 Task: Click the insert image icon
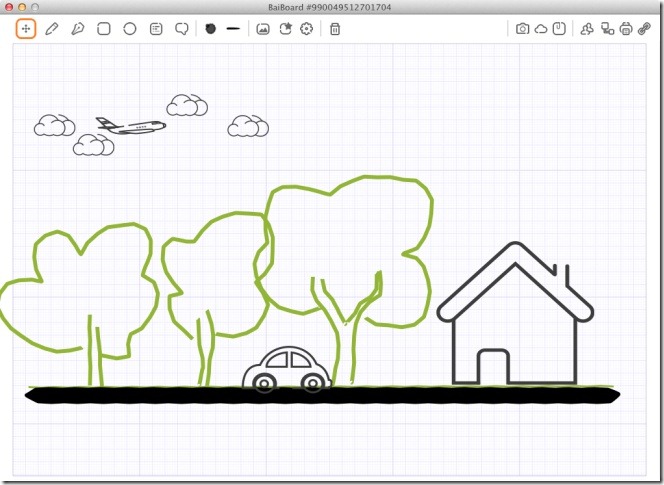[x=263, y=29]
